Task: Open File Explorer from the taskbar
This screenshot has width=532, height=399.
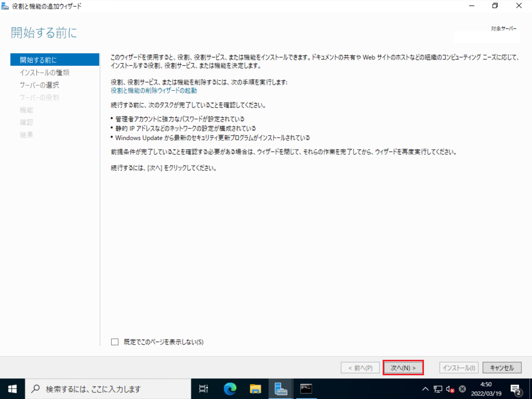Action: [255, 389]
